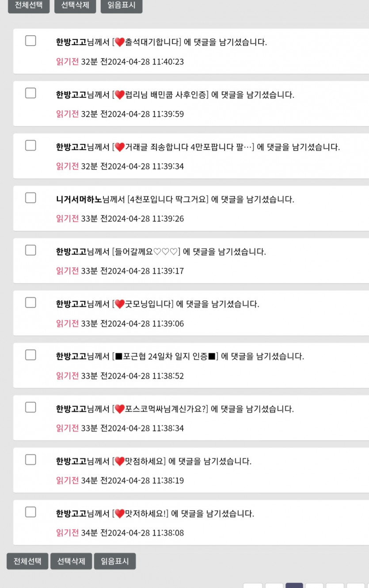Check the 포근협 24일차 일지 인증 checkbox

(x=30, y=355)
